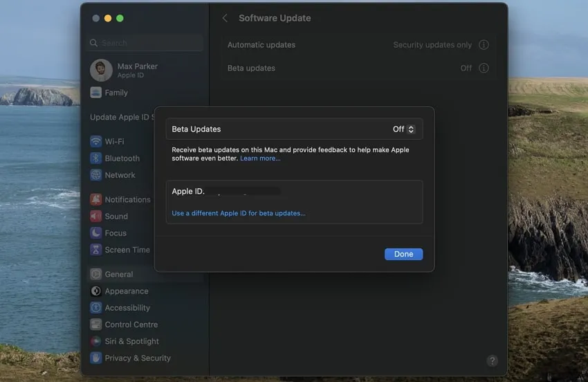Viewport: 588px width, 382px height.
Task: Click the Wi-Fi icon in sidebar
Action: (95, 141)
